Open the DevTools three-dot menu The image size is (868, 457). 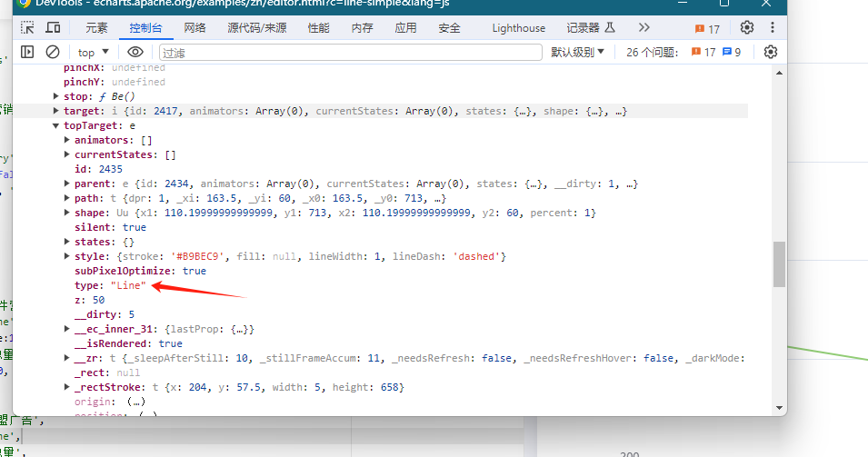click(773, 28)
